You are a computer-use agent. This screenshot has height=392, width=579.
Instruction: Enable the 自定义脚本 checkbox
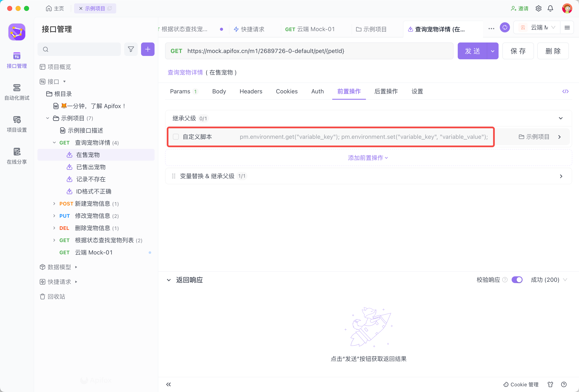pos(176,137)
